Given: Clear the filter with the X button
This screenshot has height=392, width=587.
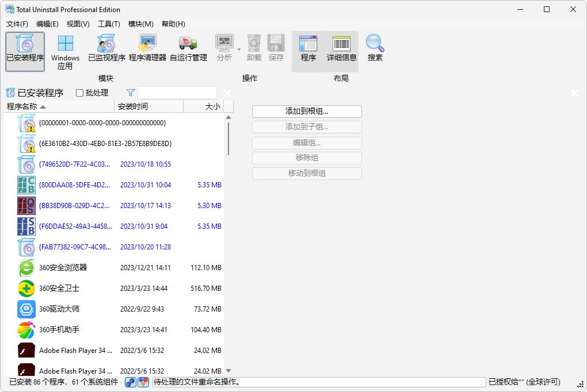Looking at the screenshot, I should [227, 93].
